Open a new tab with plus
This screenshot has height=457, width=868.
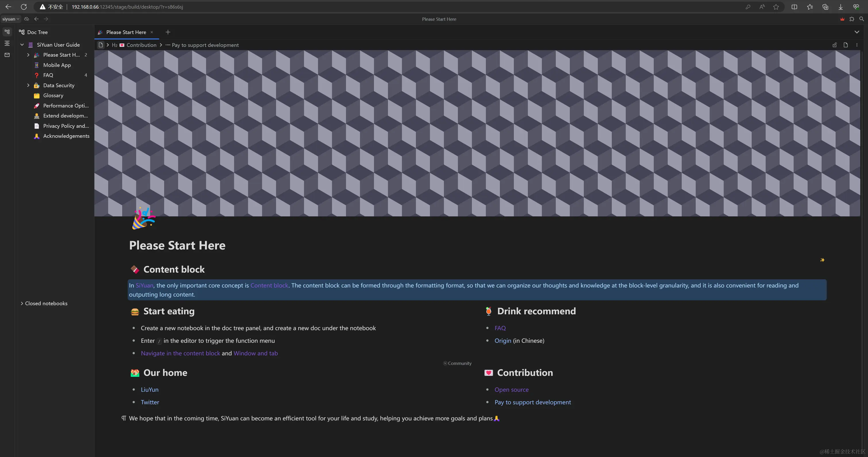168,32
